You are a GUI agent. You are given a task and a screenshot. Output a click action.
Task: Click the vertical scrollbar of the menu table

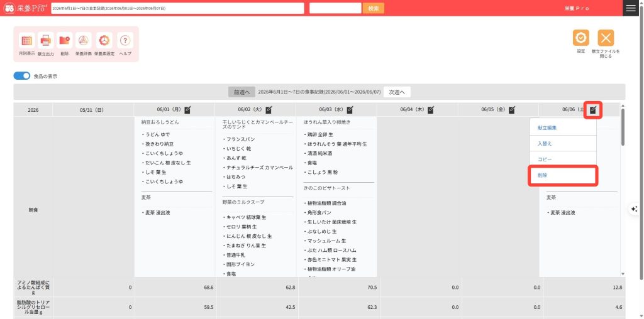coord(623,127)
